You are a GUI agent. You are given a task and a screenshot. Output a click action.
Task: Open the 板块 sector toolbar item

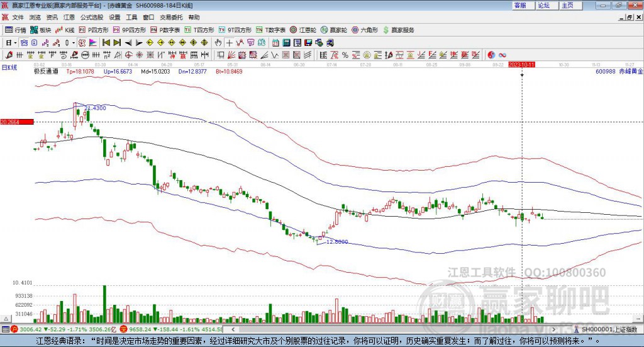(x=41, y=30)
